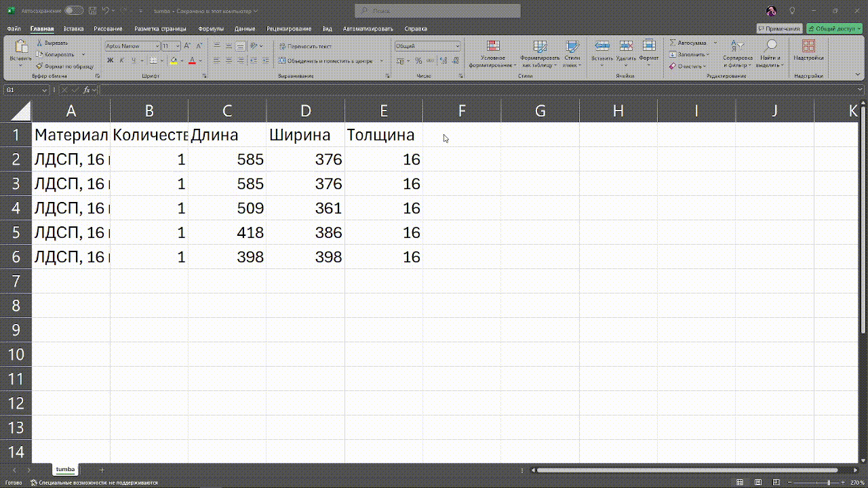This screenshot has width=868, height=488.
Task: Switch to Page Layout view icon
Action: 758,483
